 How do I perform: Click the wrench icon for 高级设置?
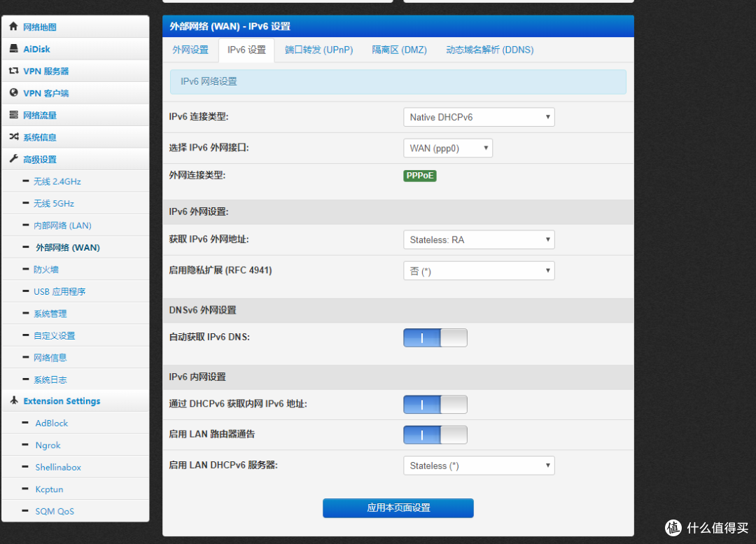pyautogui.click(x=13, y=159)
